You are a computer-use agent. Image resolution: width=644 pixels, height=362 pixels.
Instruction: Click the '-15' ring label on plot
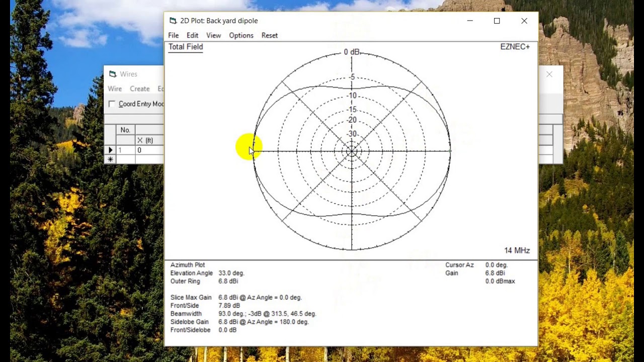[x=352, y=109]
